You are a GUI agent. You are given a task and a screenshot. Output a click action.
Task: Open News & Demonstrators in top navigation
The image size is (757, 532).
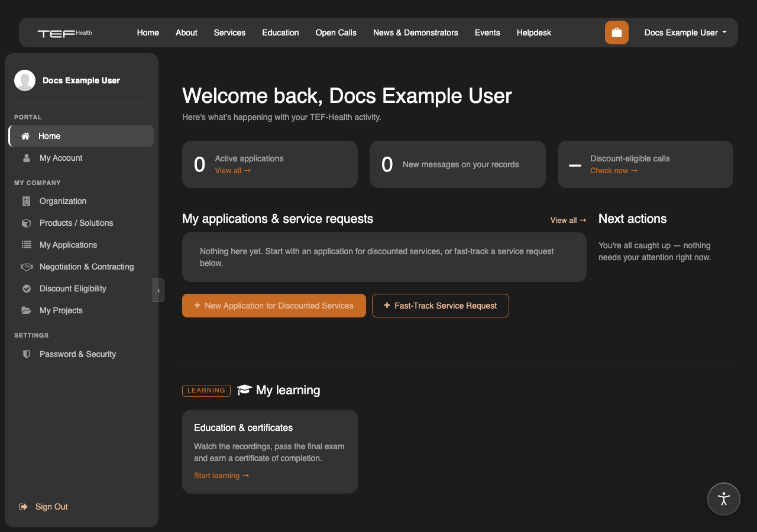(416, 33)
